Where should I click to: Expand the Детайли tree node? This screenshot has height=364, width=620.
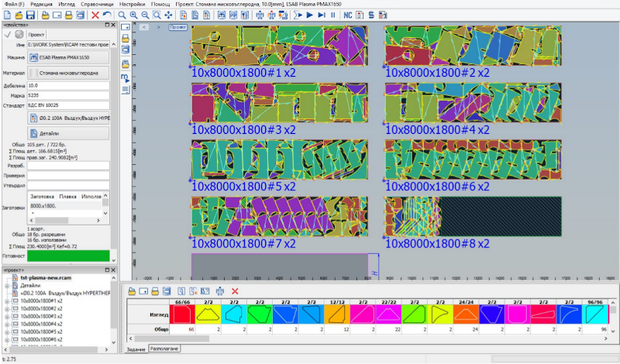tap(7, 286)
